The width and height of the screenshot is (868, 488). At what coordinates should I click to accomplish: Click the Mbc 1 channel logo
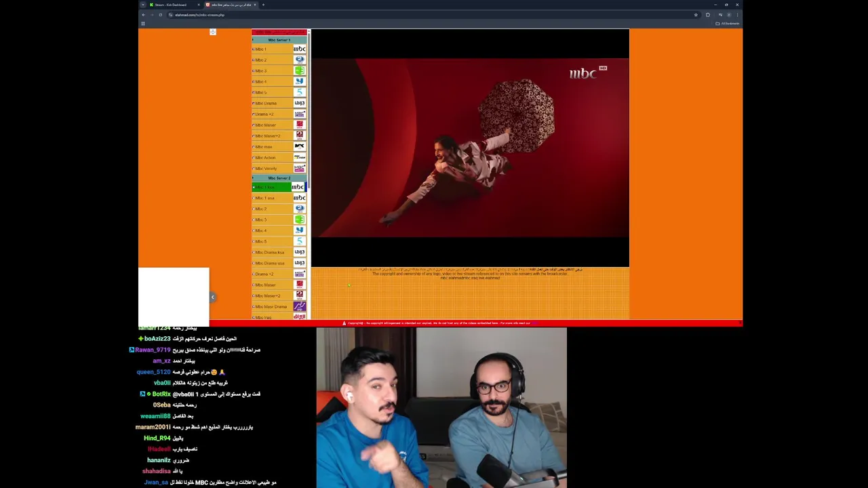tap(299, 49)
